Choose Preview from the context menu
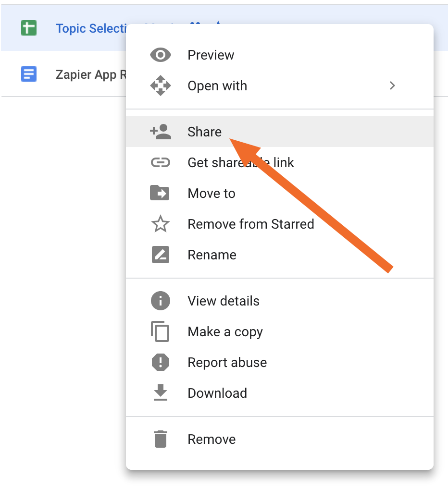The image size is (448, 489). pyautogui.click(x=211, y=55)
